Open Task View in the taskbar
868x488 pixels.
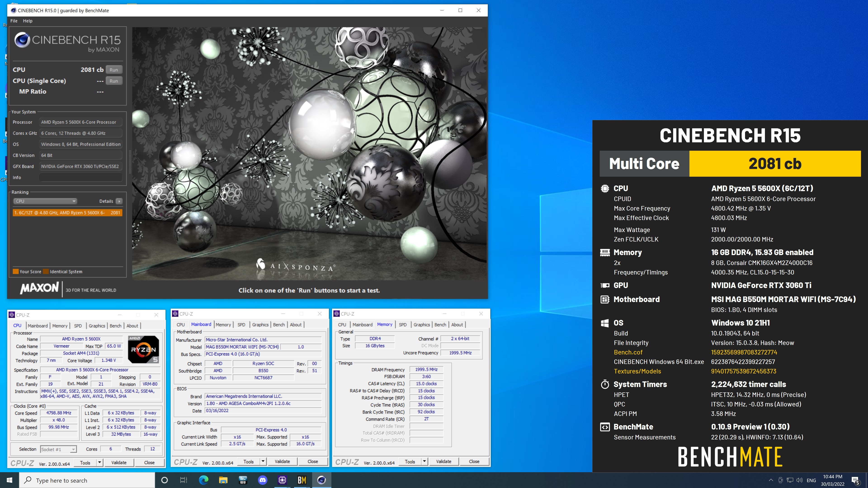tap(183, 480)
